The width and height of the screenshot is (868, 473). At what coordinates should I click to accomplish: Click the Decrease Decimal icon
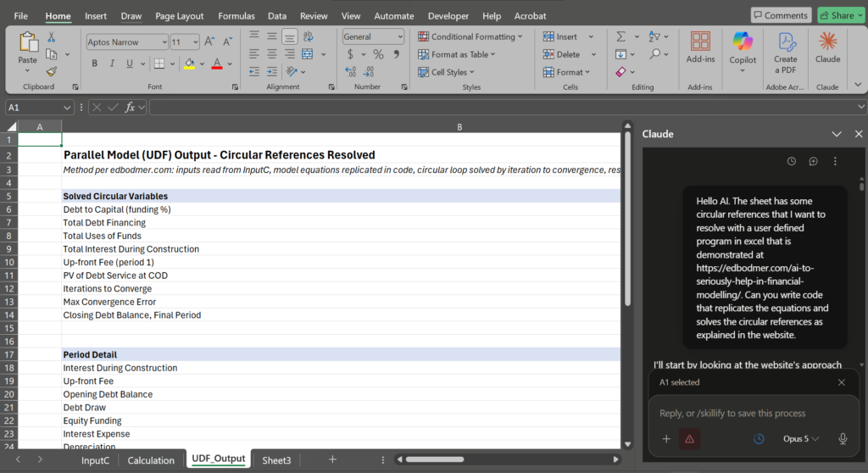369,71
